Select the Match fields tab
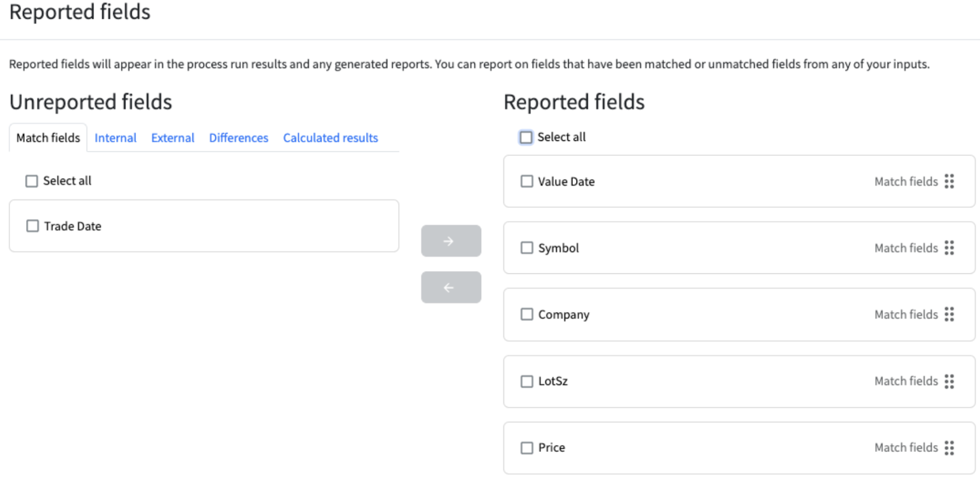 coord(47,138)
